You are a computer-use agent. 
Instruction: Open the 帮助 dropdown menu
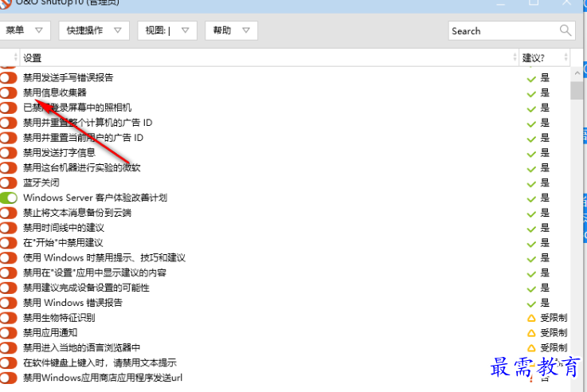231,30
